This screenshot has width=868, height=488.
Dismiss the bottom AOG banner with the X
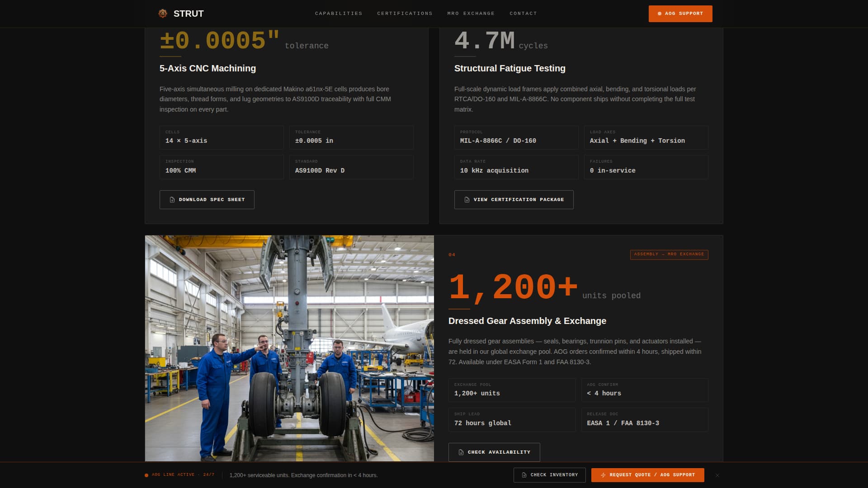717,475
